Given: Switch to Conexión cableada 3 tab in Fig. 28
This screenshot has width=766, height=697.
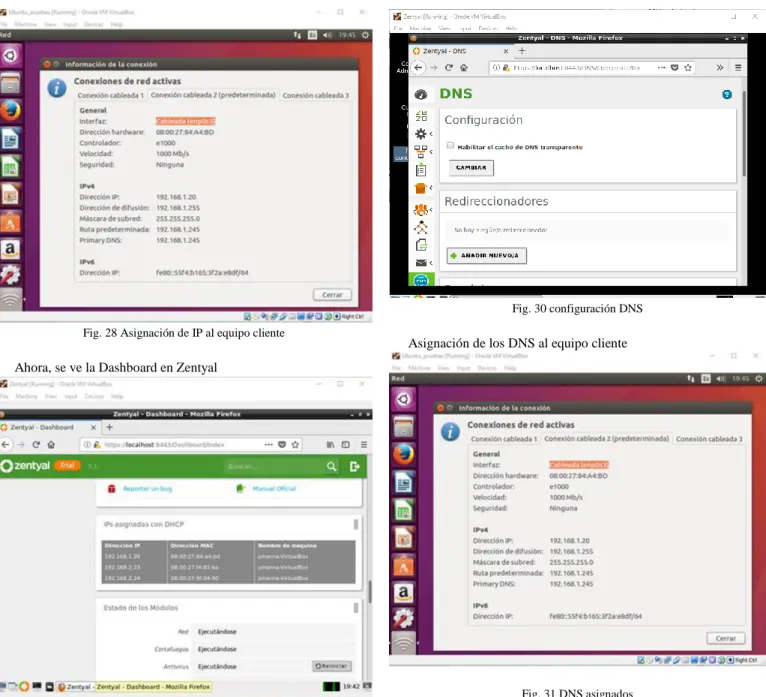Looking at the screenshot, I should [x=316, y=95].
